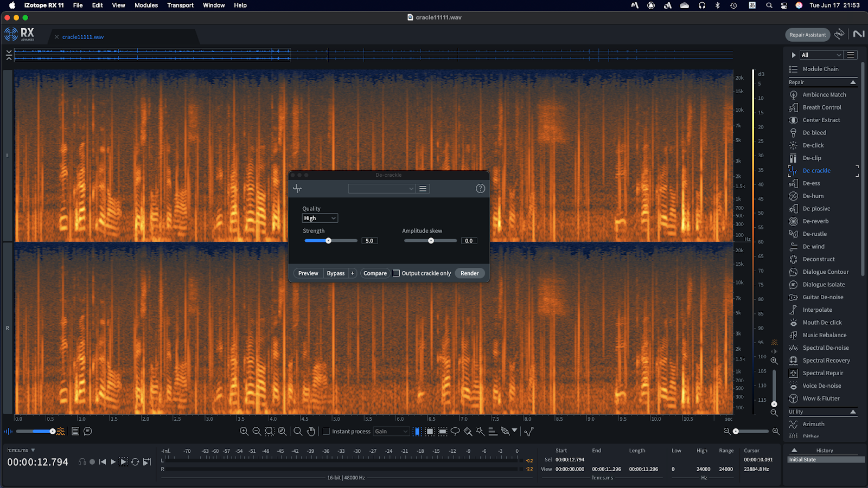Adjust the Strength slider handle

(328, 241)
